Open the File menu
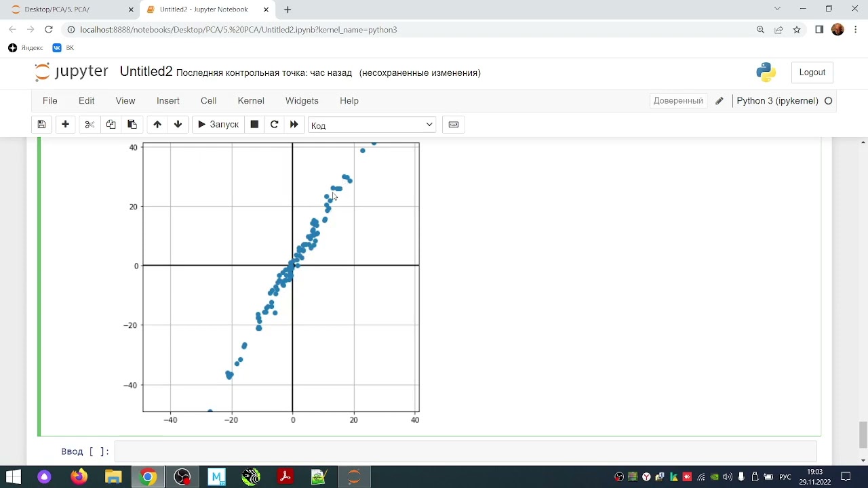The image size is (868, 488). [50, 100]
